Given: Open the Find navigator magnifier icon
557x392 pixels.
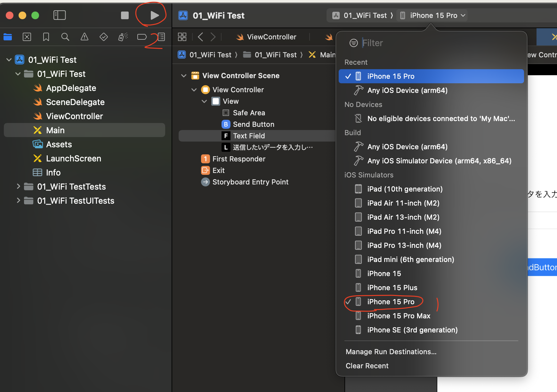Looking at the screenshot, I should [x=65, y=37].
